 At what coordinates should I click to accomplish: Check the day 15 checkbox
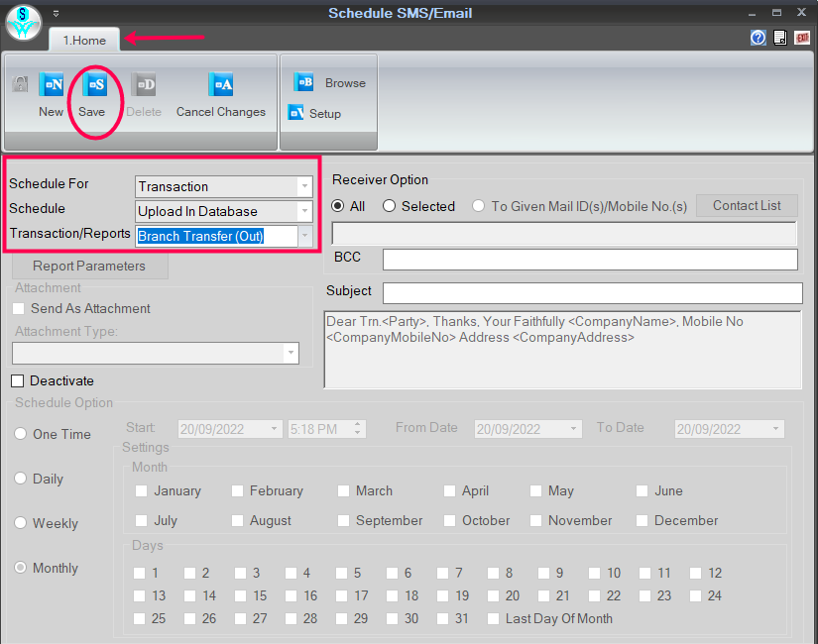[x=241, y=595]
